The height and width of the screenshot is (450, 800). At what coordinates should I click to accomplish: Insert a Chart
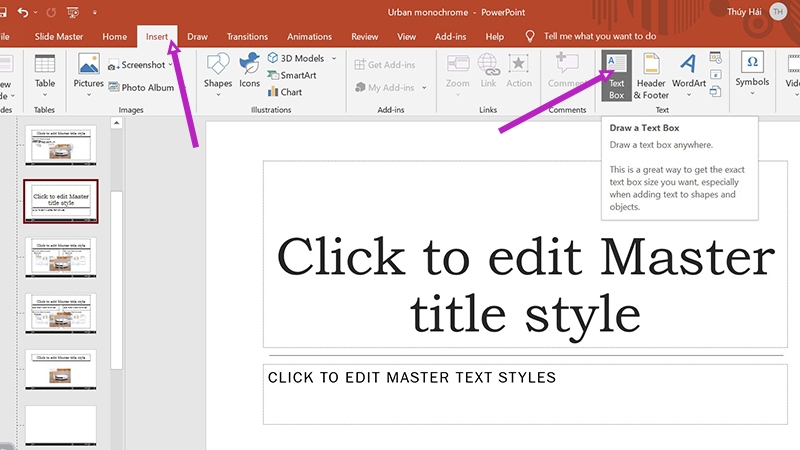pyautogui.click(x=285, y=92)
